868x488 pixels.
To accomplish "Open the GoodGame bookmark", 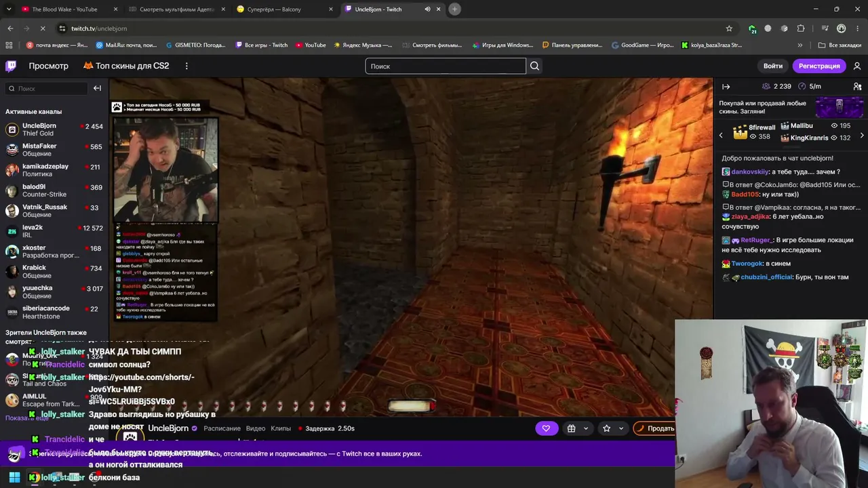I will pos(642,45).
